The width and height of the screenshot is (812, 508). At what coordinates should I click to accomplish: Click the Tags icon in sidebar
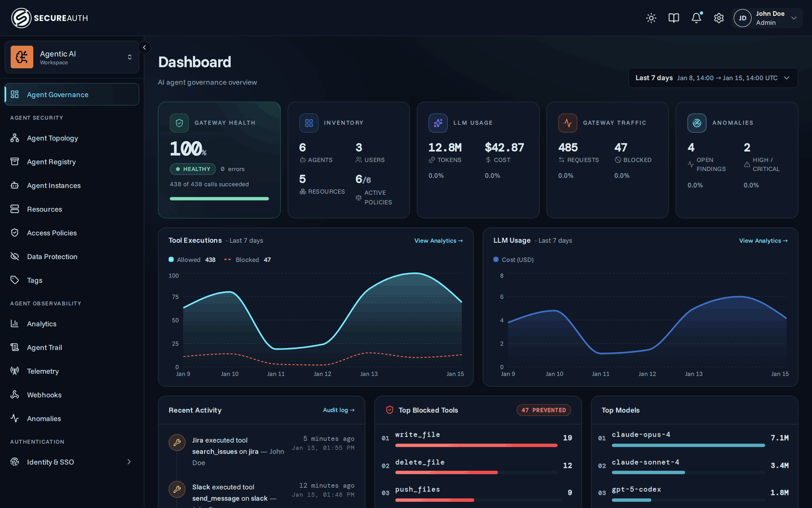tap(15, 280)
